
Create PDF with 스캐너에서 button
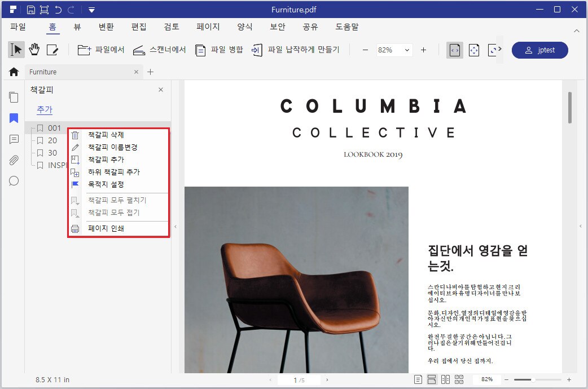tap(159, 50)
